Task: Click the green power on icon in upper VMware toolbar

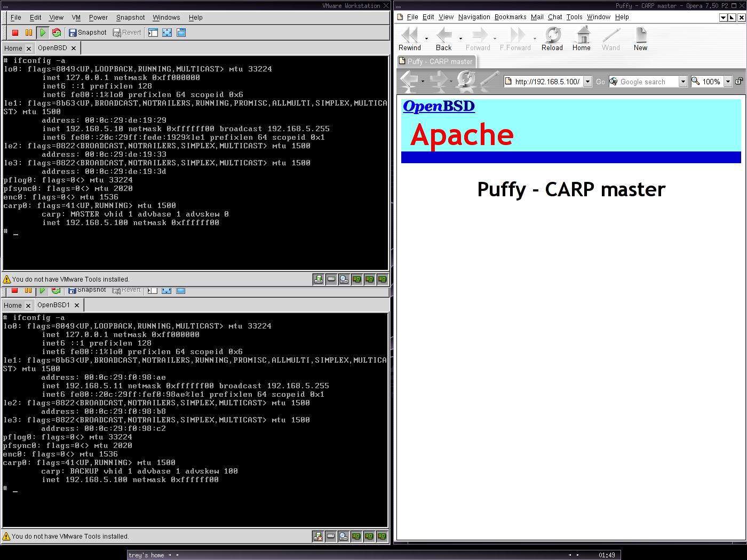Action: (43, 33)
